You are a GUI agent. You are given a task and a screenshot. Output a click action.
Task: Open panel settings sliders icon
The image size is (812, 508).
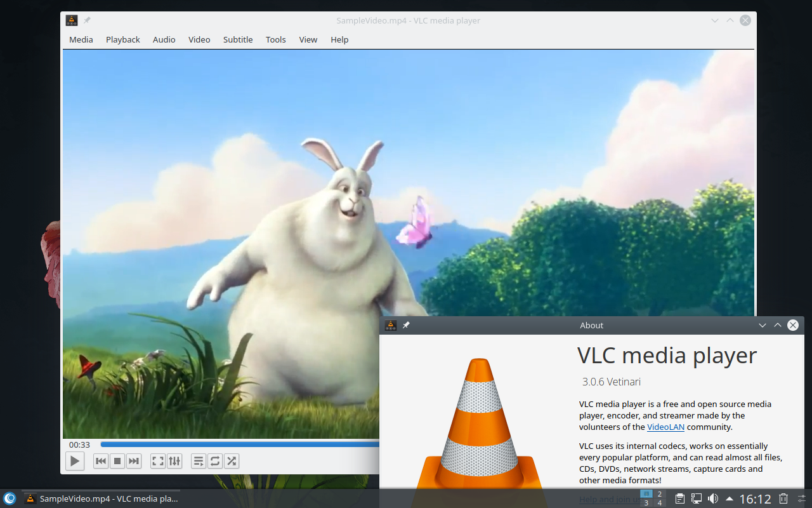point(802,498)
